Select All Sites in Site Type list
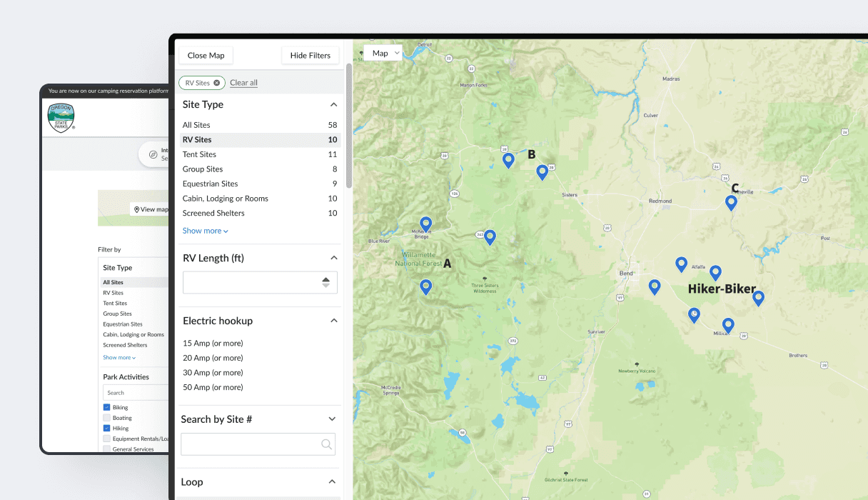The height and width of the screenshot is (500, 868). (260, 125)
